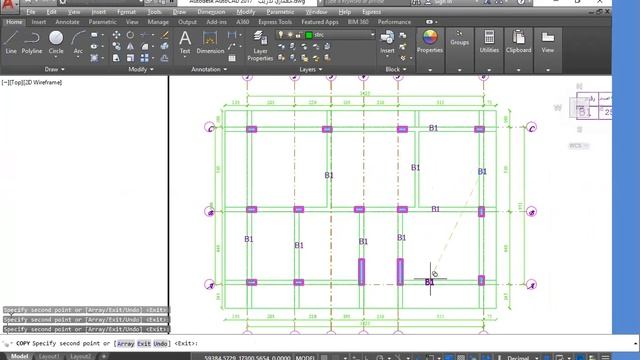
Task: Choose Undo option in command line
Action: point(160,344)
